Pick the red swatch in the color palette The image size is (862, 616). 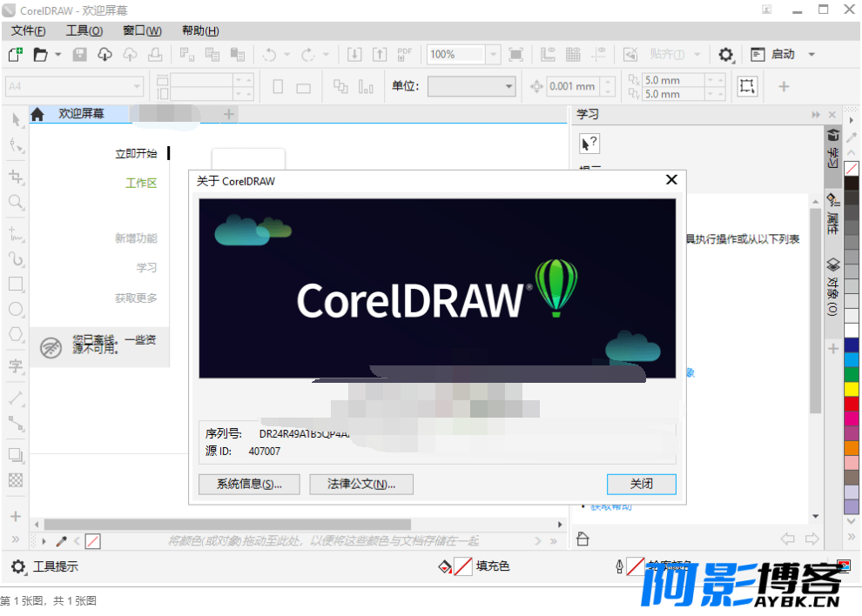point(852,403)
